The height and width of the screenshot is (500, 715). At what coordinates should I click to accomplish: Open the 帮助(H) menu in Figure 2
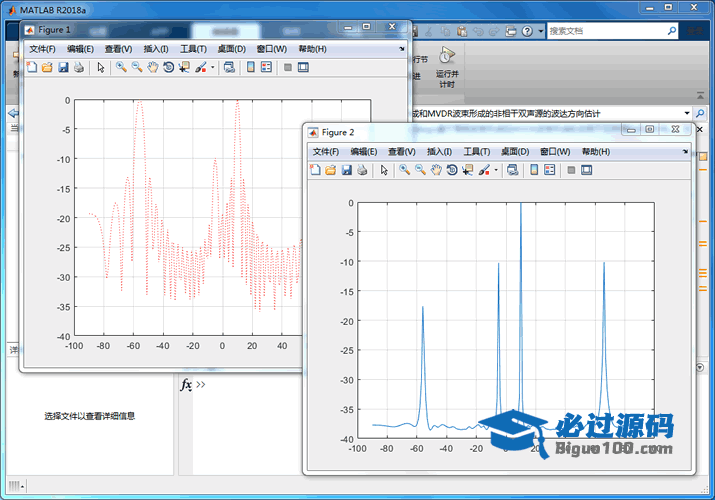tap(596, 151)
